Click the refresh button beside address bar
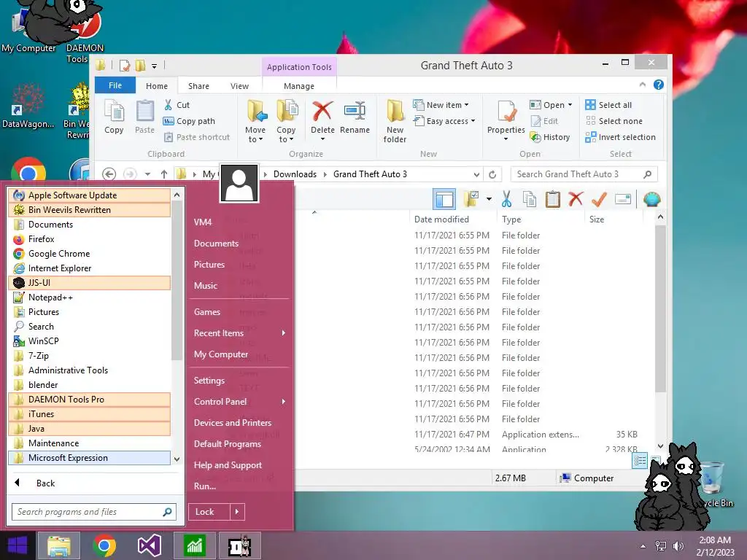The image size is (747, 560). click(x=492, y=174)
